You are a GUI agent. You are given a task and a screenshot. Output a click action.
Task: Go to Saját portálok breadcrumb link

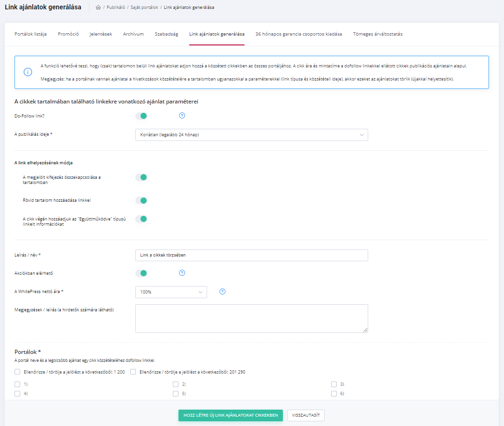click(x=144, y=7)
